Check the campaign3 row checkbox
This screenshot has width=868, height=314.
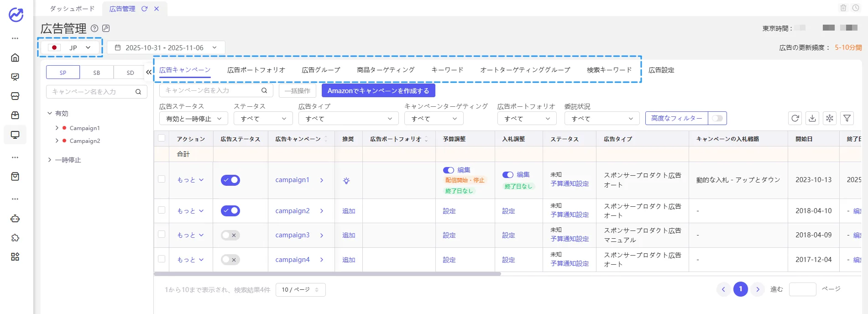click(x=162, y=234)
